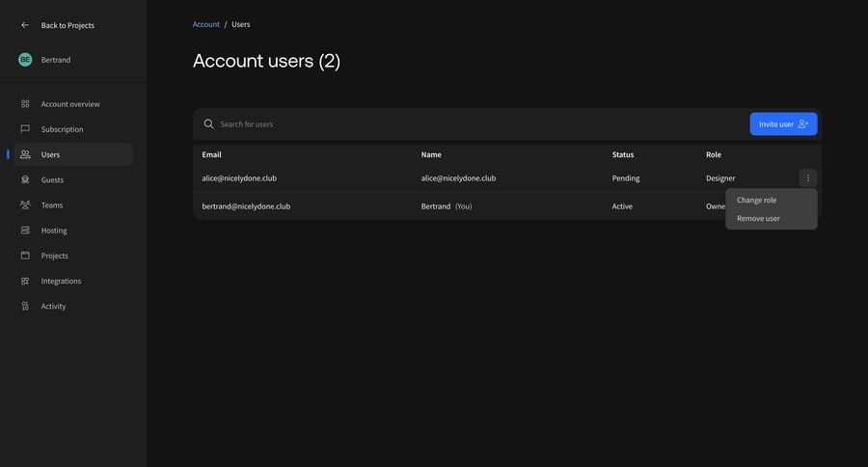Click the Active status for Bertrand

click(622, 206)
